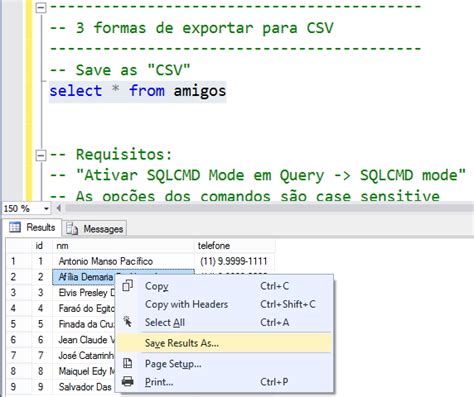The image size is (474, 397).
Task: Select the Finada da Cruz cell
Action: click(84, 324)
